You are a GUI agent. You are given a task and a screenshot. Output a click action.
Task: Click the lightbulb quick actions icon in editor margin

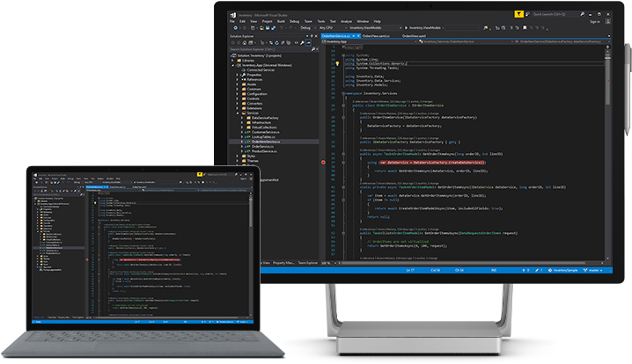(337, 63)
